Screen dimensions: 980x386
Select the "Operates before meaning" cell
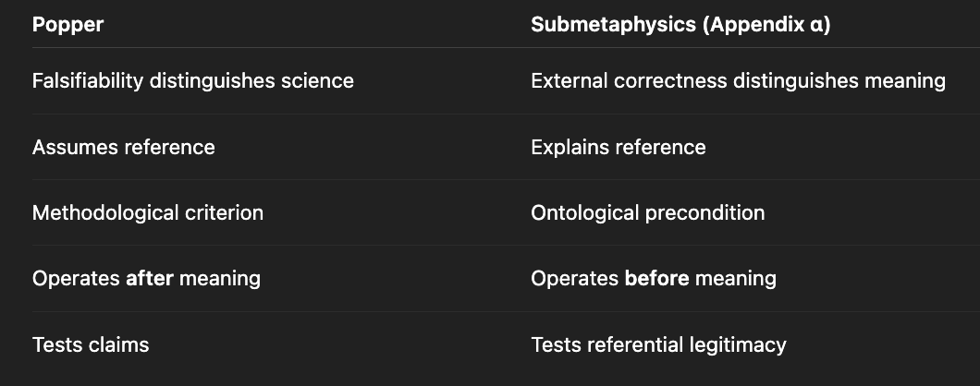click(653, 278)
